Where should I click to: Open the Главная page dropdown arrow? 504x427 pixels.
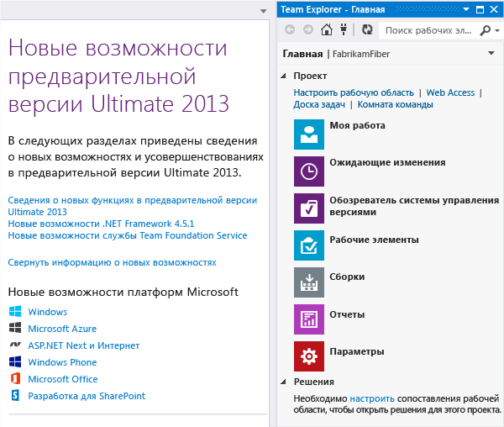pyautogui.click(x=491, y=53)
